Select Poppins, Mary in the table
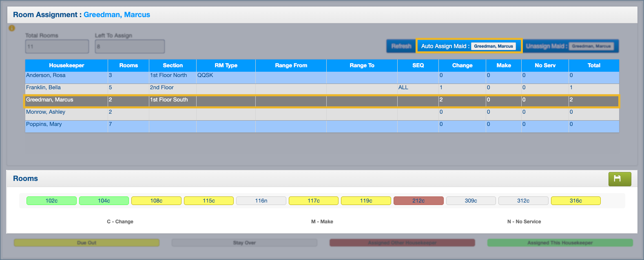Viewport: 644px width, 260px height. click(x=44, y=124)
